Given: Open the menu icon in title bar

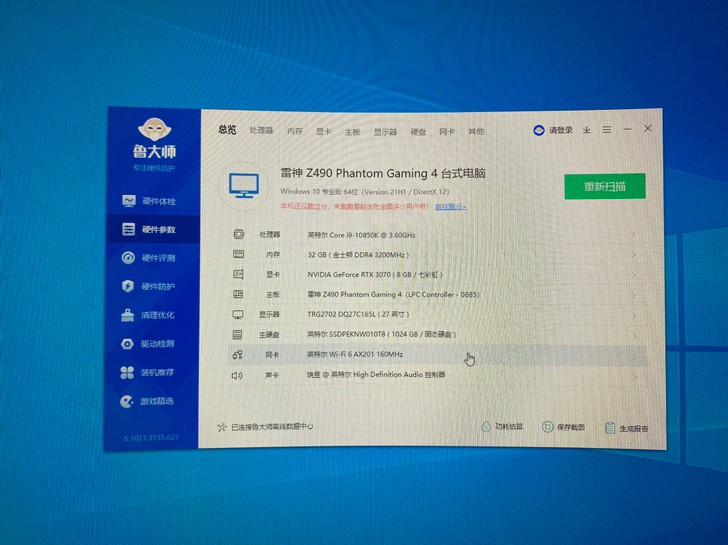Looking at the screenshot, I should point(606,130).
